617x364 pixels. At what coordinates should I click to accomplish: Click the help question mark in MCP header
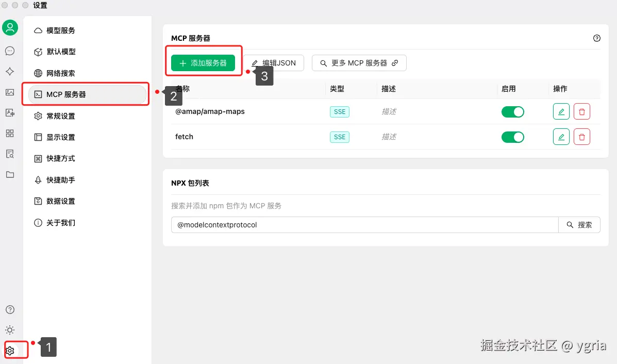coord(597,38)
